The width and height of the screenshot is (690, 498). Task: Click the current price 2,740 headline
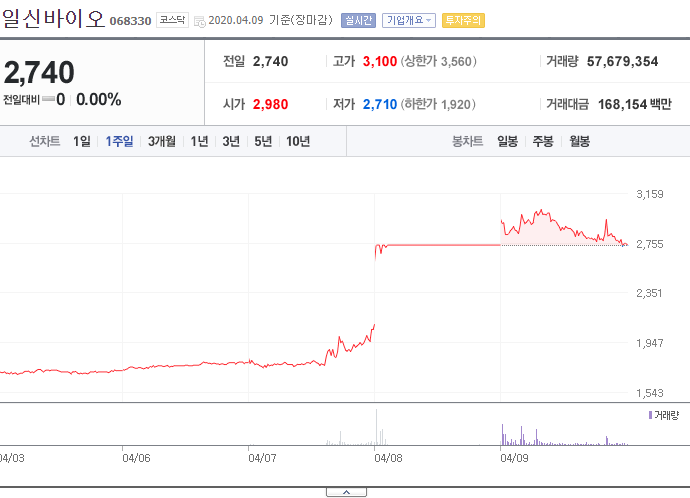tap(39, 73)
